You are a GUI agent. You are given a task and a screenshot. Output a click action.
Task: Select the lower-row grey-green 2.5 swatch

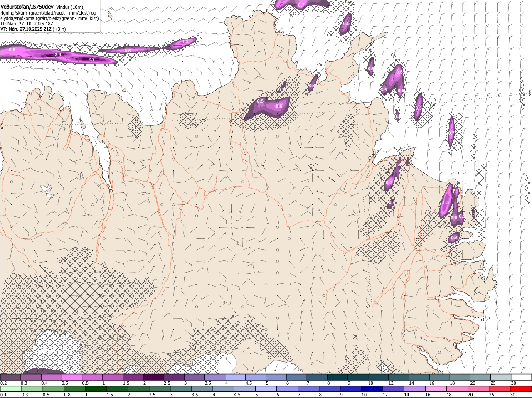click(160, 389)
